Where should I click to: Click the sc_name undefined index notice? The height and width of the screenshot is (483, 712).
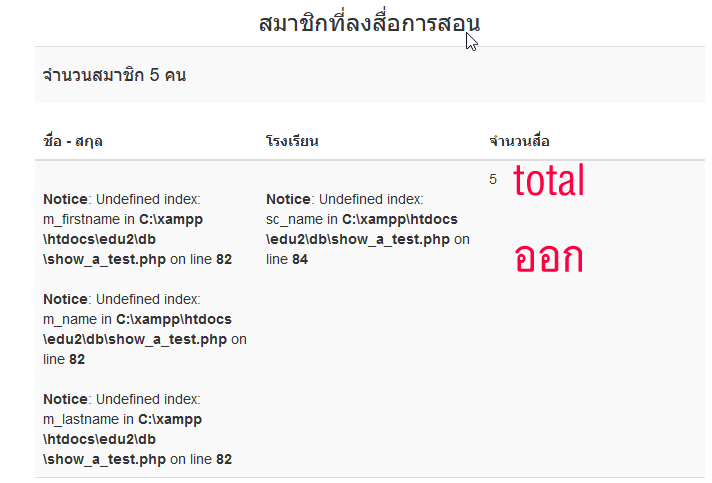(368, 229)
